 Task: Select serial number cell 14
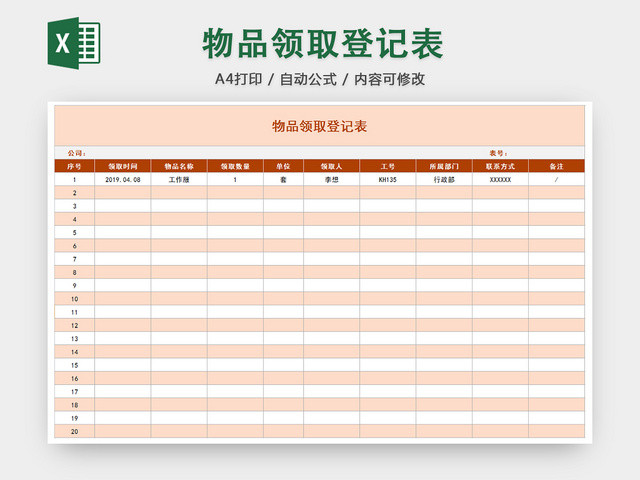point(74,352)
